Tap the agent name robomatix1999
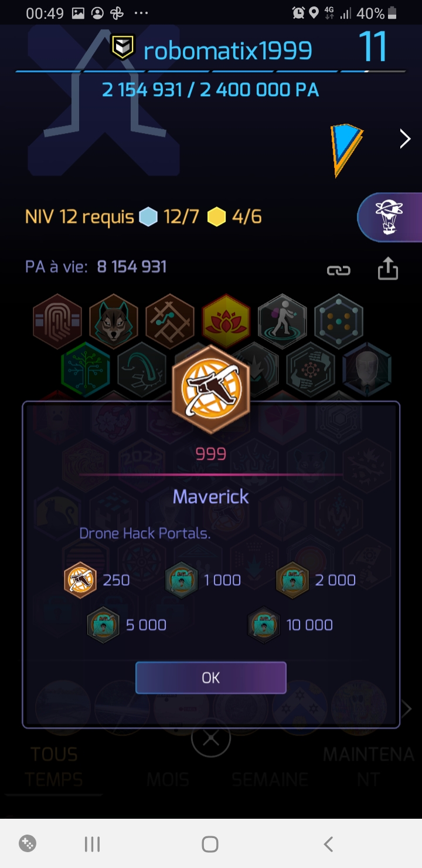 point(227,51)
